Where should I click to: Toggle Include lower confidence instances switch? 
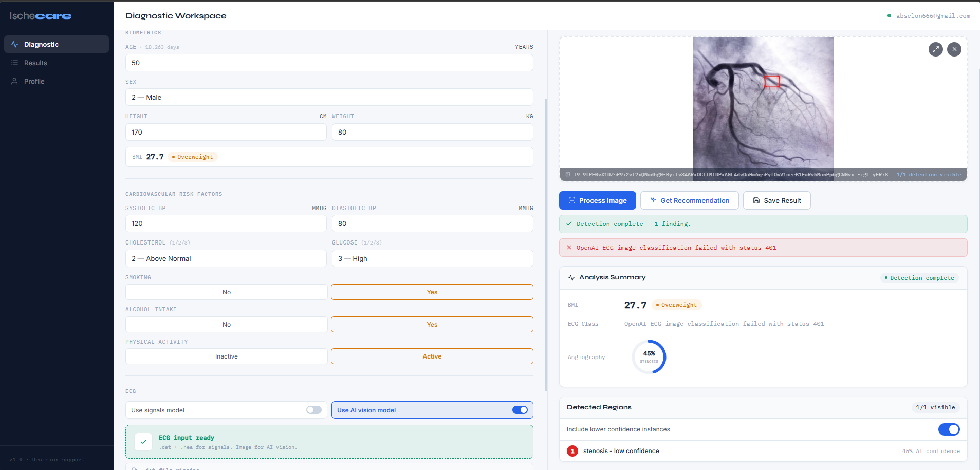click(x=949, y=429)
